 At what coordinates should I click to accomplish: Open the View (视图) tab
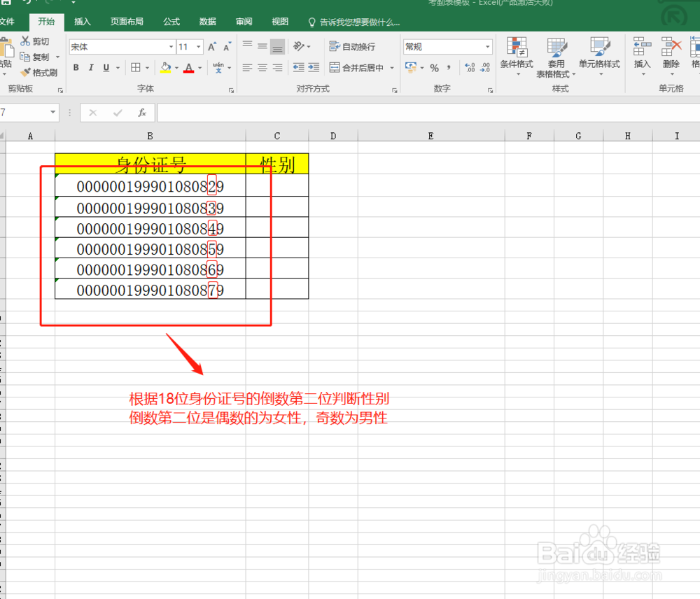[280, 22]
